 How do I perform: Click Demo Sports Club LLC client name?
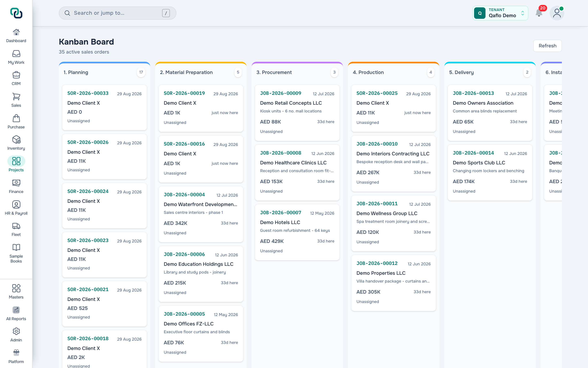pos(479,163)
